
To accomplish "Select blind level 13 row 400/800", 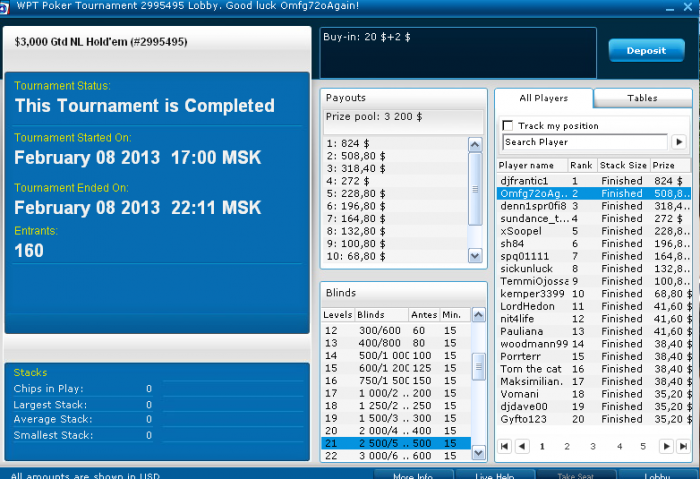I will (396, 343).
